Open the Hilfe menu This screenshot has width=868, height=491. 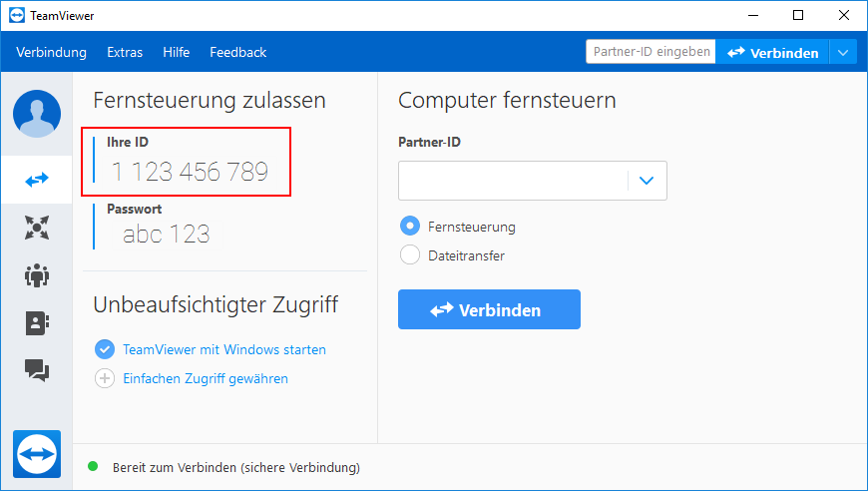(x=176, y=52)
